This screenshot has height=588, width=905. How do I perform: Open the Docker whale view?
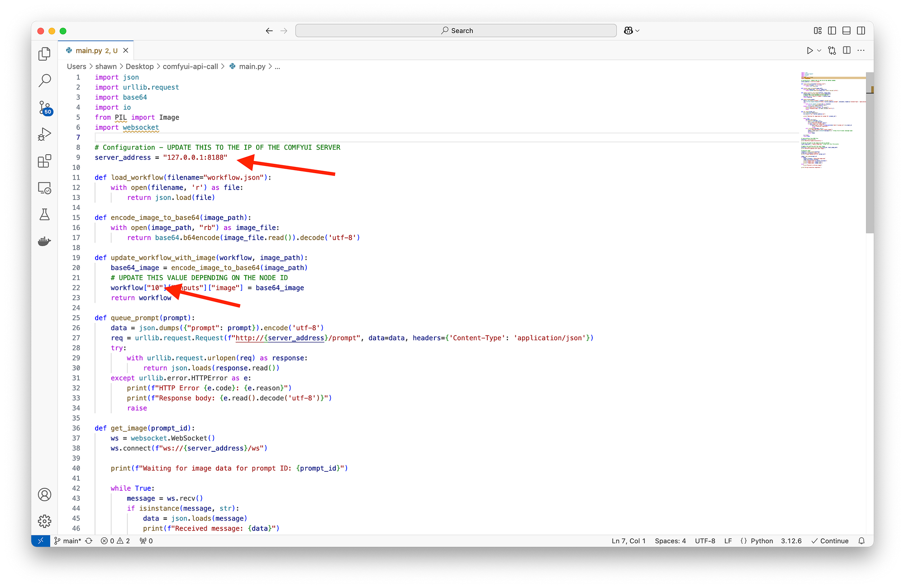pos(44,241)
